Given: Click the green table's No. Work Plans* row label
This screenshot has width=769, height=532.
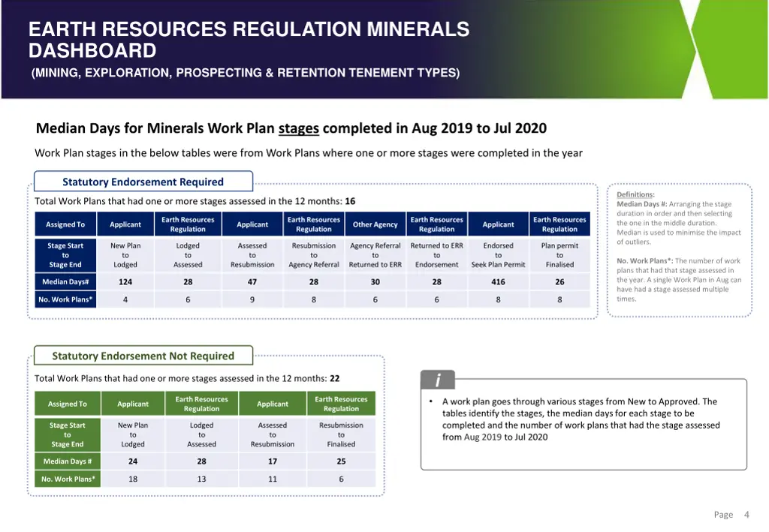Looking at the screenshot, I should tap(67, 479).
